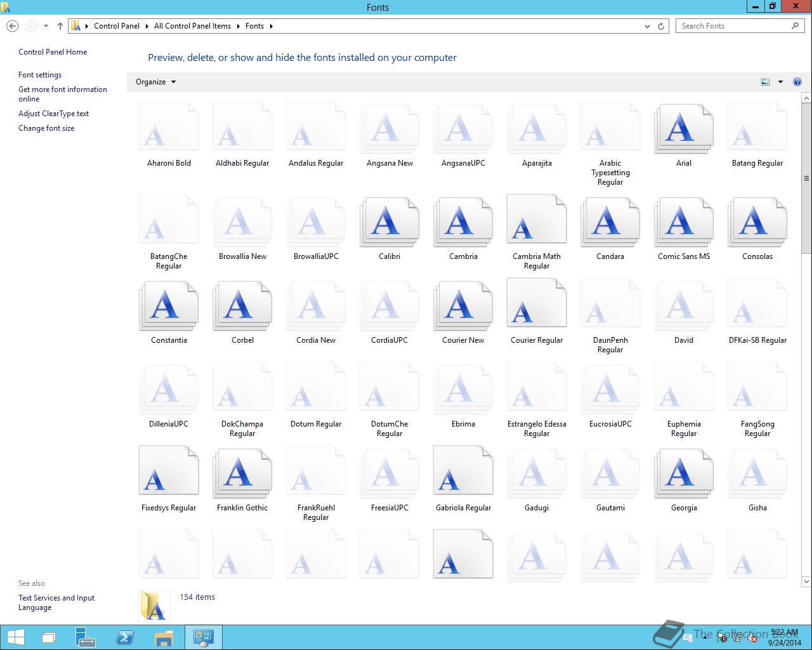This screenshot has width=812, height=650.
Task: Expand the arrow after Control Panel breadcrumb
Action: tap(147, 26)
